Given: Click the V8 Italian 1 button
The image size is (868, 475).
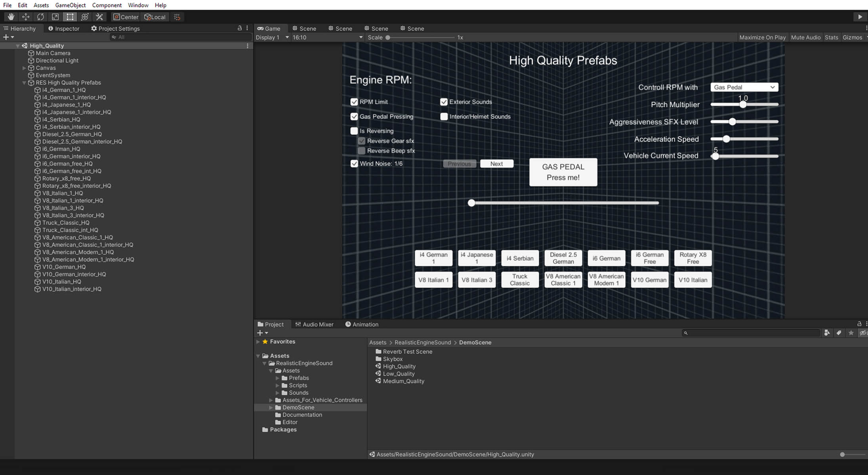Looking at the screenshot, I should pos(433,280).
